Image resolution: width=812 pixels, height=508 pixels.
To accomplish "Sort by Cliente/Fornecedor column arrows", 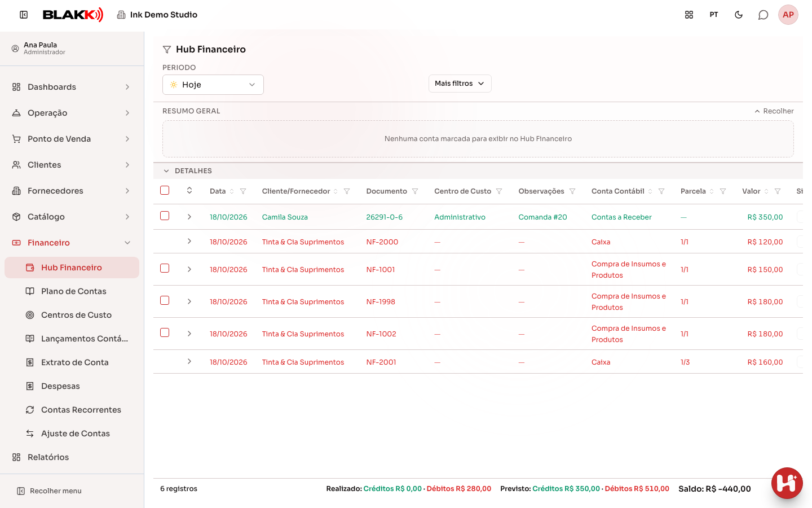I will coord(336,191).
